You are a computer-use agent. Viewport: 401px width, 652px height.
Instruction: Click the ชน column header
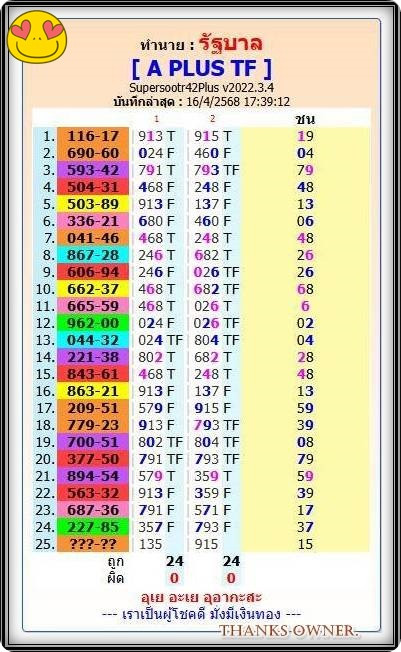tap(305, 119)
